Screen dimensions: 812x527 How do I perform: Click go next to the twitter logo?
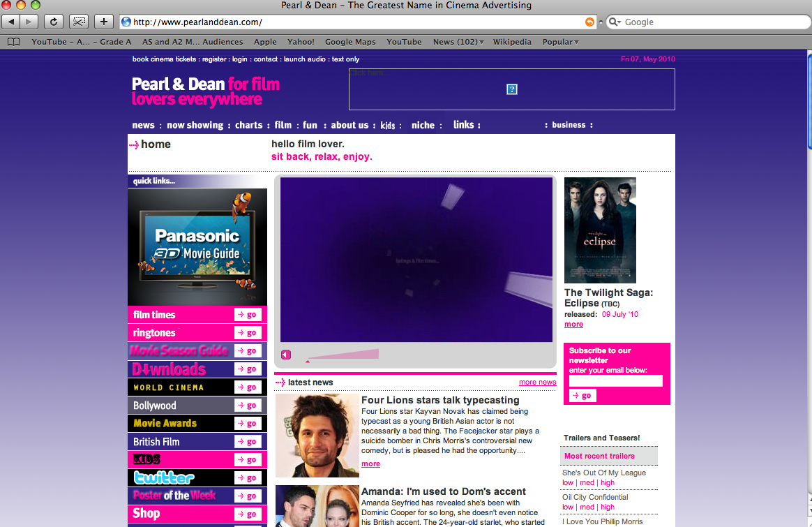[248, 477]
